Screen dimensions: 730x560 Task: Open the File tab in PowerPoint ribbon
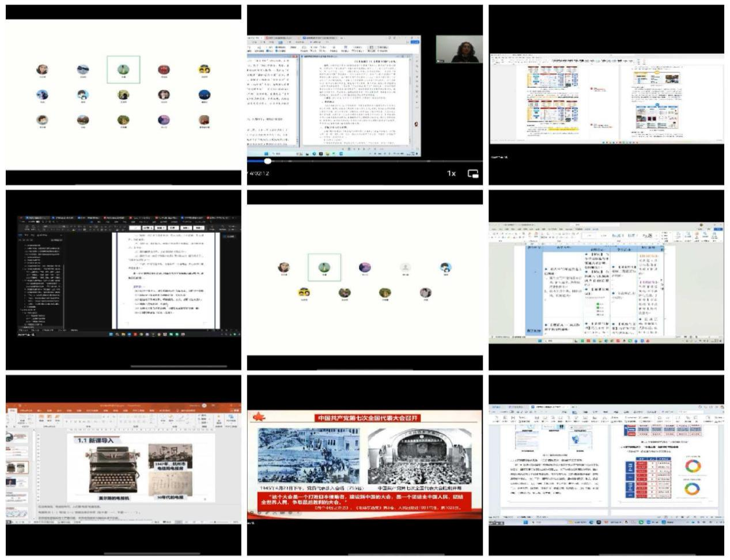13,411
